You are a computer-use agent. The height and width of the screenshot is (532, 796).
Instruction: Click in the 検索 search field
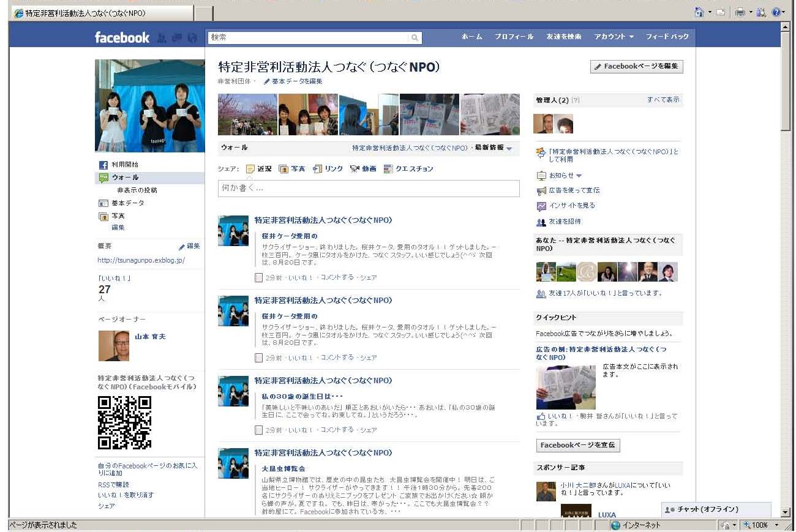click(308, 38)
